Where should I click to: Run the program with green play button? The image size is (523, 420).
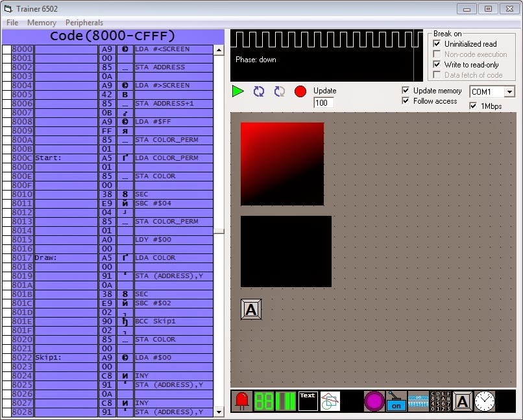[x=238, y=91]
